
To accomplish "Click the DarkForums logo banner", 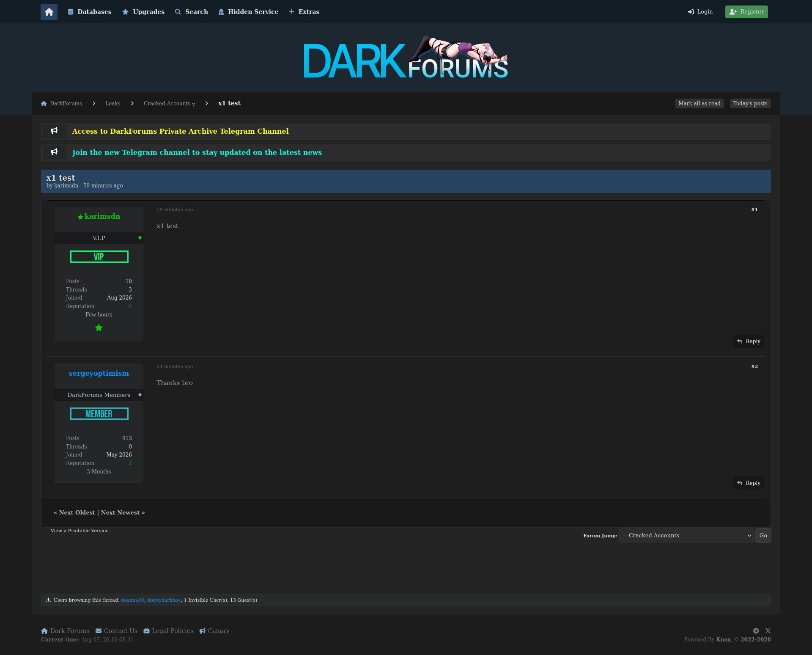I will click(x=406, y=58).
